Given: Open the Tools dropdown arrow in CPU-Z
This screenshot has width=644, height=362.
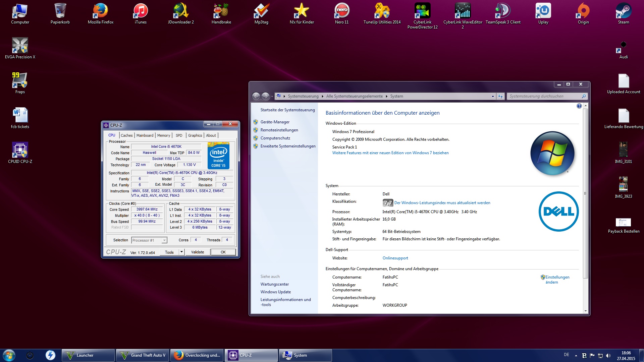Looking at the screenshot, I should coord(181,252).
